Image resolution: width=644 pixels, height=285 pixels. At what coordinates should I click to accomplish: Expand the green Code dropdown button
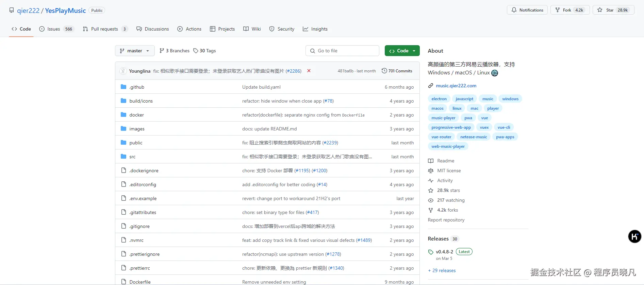[402, 51]
